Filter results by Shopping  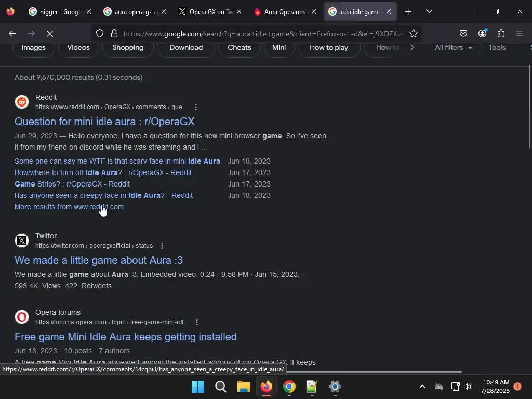coord(128,47)
